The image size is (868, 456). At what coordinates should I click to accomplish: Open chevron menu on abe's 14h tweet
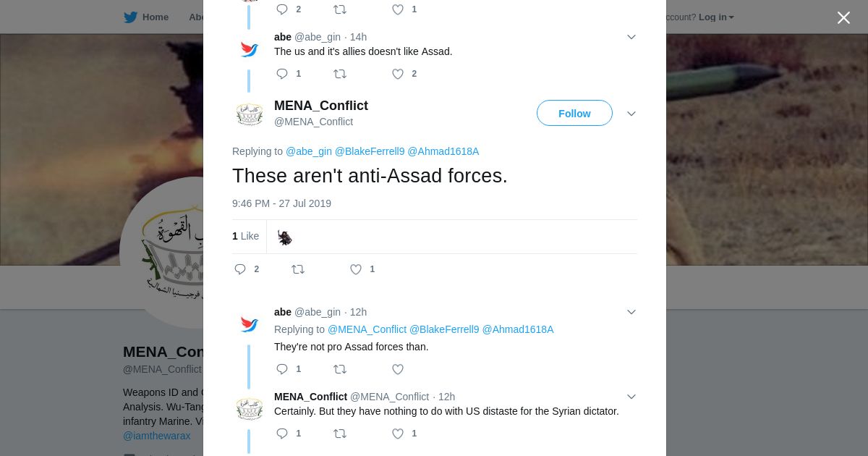tap(631, 37)
